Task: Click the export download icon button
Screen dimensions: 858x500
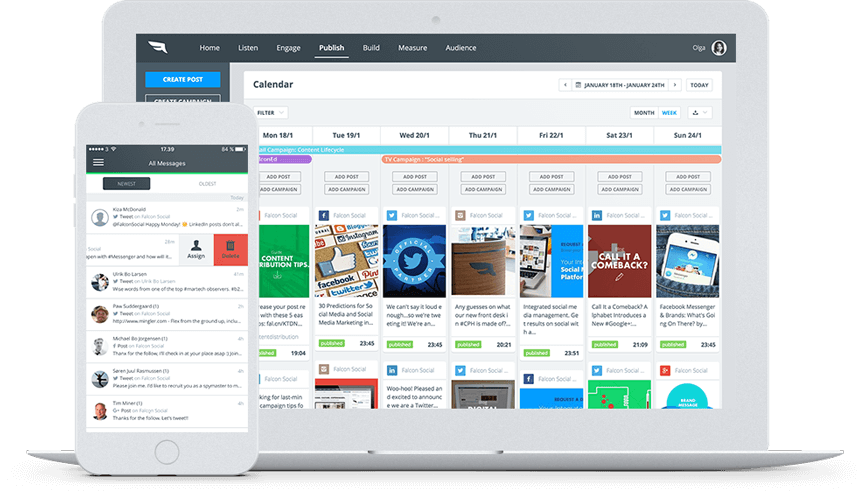Action: 695,113
